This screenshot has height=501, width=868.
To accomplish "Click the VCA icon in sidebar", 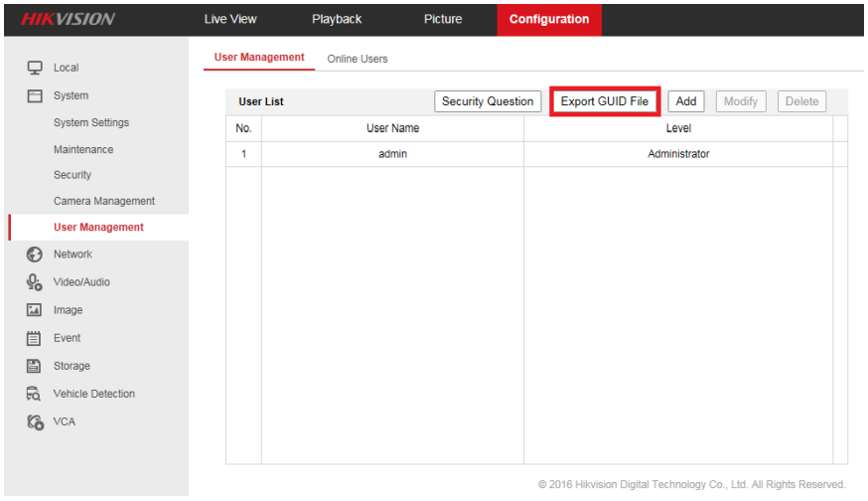I will (x=34, y=421).
